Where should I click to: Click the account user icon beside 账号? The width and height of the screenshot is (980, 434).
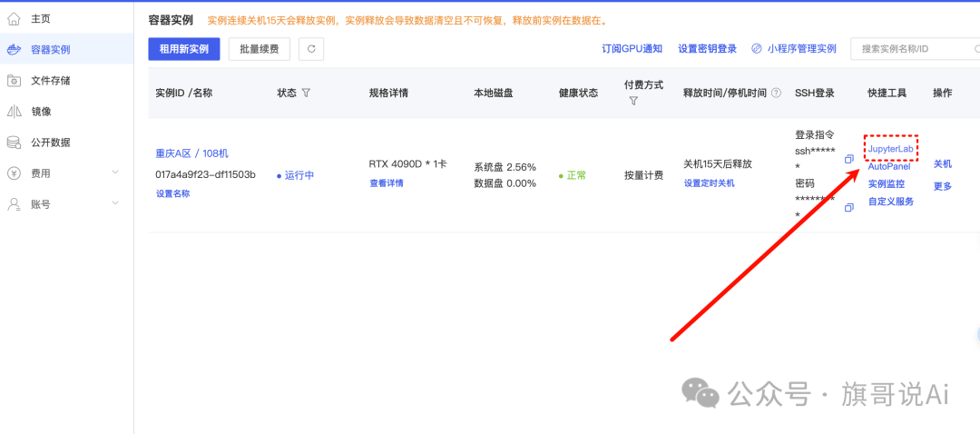point(14,204)
